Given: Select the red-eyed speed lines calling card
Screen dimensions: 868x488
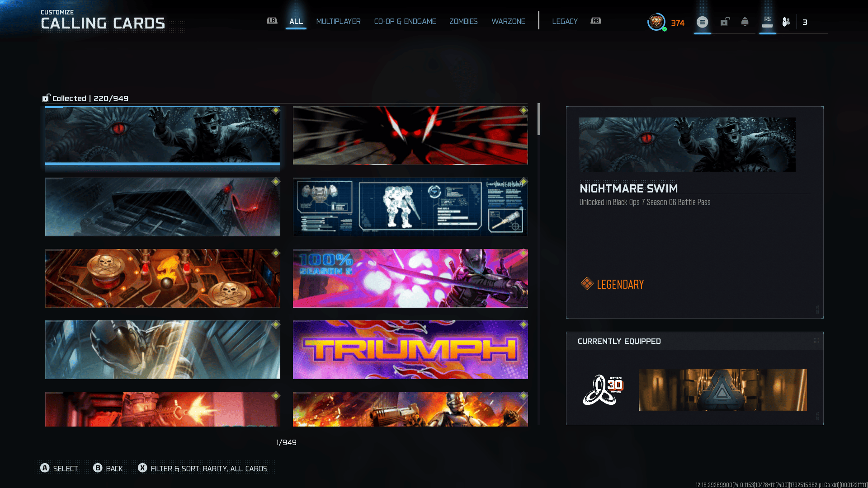Looking at the screenshot, I should click(410, 136).
